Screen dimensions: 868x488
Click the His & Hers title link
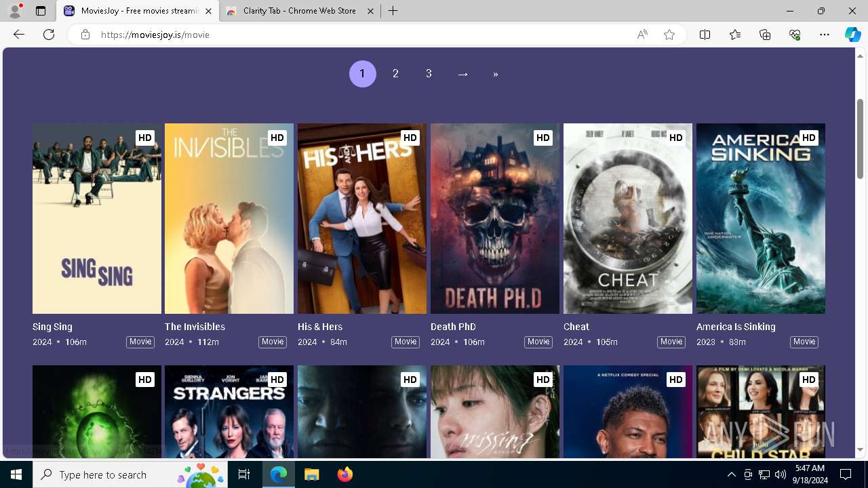[320, 327]
